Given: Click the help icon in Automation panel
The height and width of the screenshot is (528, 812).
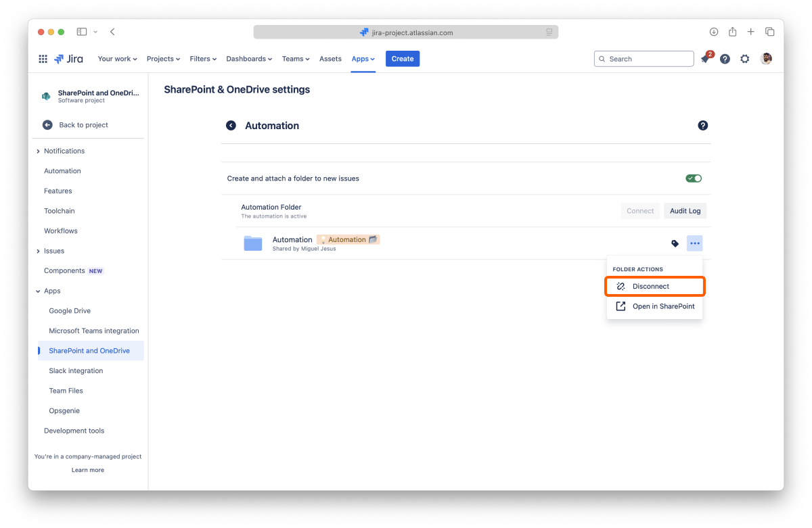Looking at the screenshot, I should click(x=703, y=126).
